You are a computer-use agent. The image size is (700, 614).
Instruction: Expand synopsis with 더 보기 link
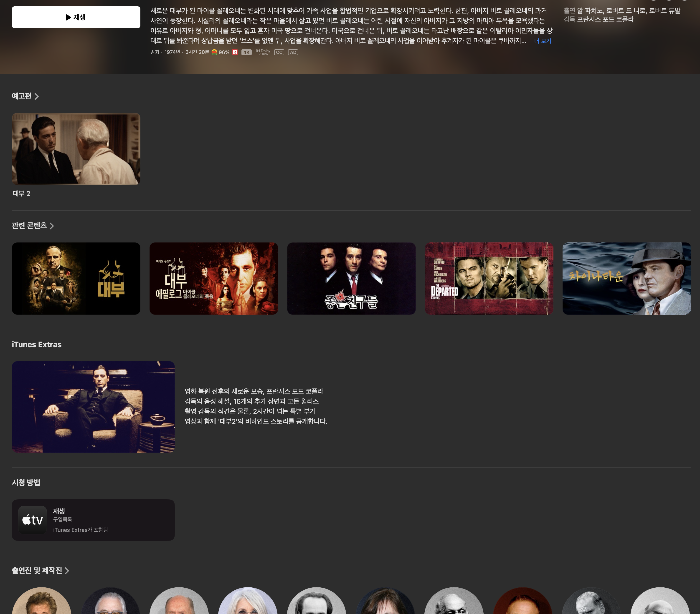543,41
